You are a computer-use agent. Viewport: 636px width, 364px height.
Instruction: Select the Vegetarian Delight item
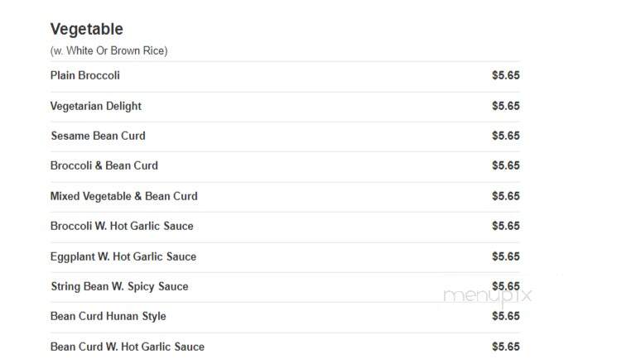[x=96, y=106]
